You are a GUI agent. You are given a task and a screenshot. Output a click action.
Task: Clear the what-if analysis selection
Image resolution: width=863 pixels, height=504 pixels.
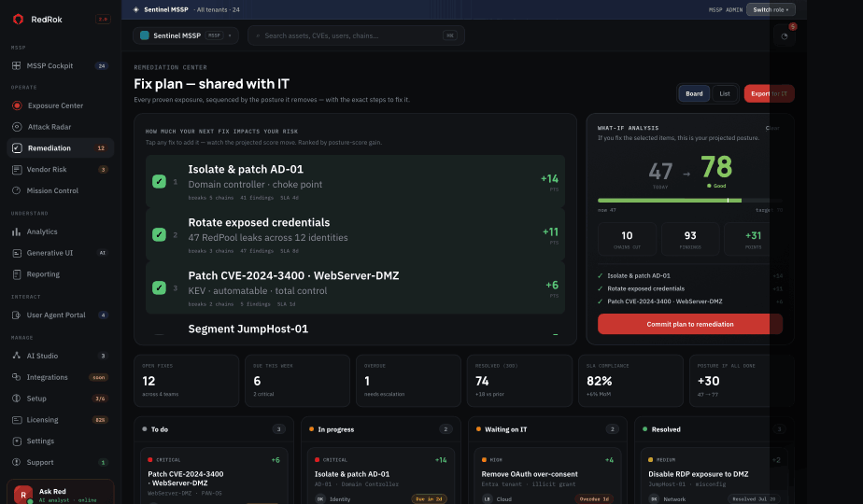(772, 128)
